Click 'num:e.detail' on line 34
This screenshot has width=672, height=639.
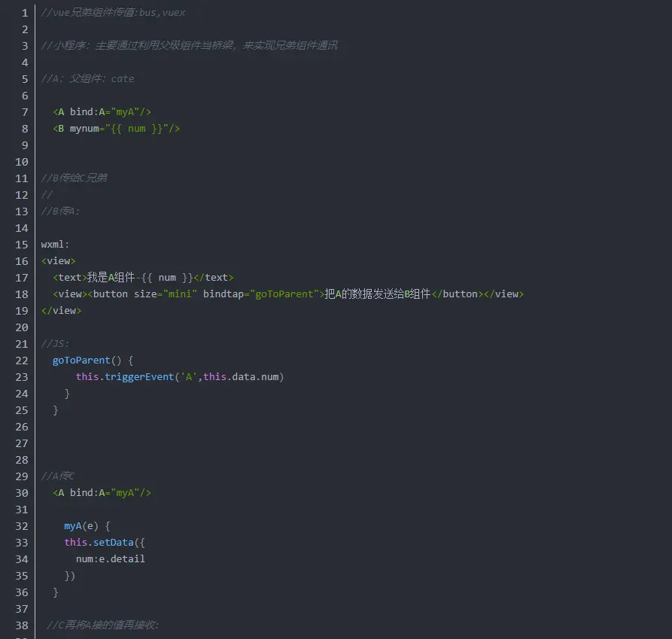pyautogui.click(x=111, y=559)
